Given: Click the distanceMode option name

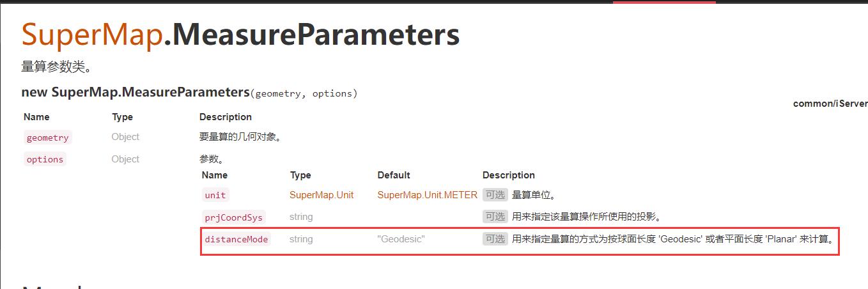Looking at the screenshot, I should (236, 239).
